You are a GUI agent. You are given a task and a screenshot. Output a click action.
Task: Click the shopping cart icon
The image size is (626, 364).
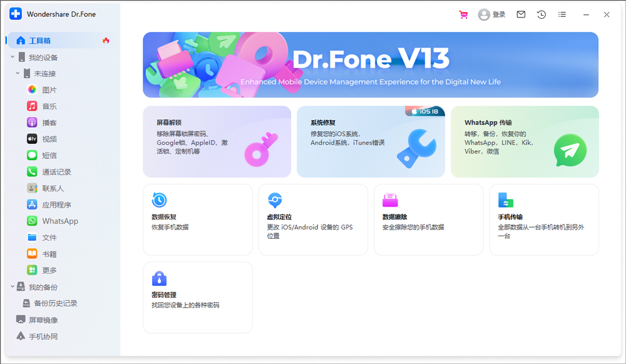tap(463, 14)
